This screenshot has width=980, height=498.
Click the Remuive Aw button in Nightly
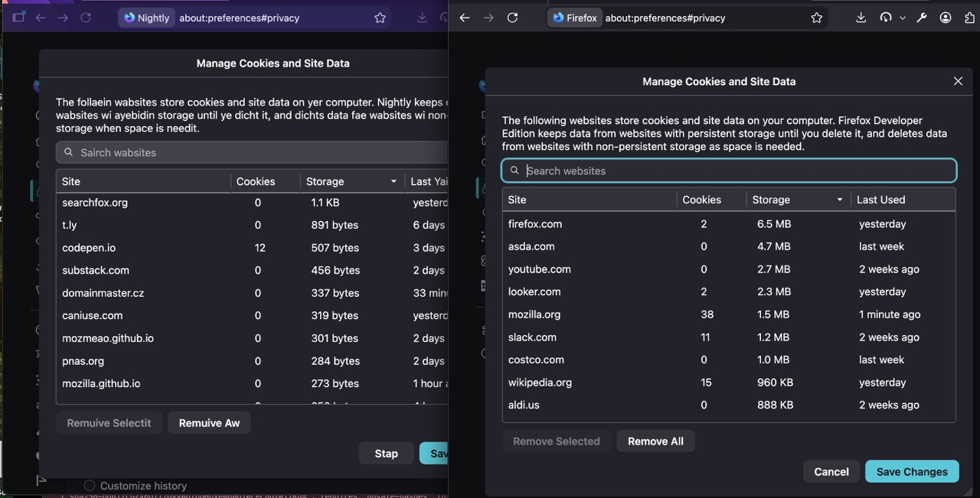pos(209,423)
